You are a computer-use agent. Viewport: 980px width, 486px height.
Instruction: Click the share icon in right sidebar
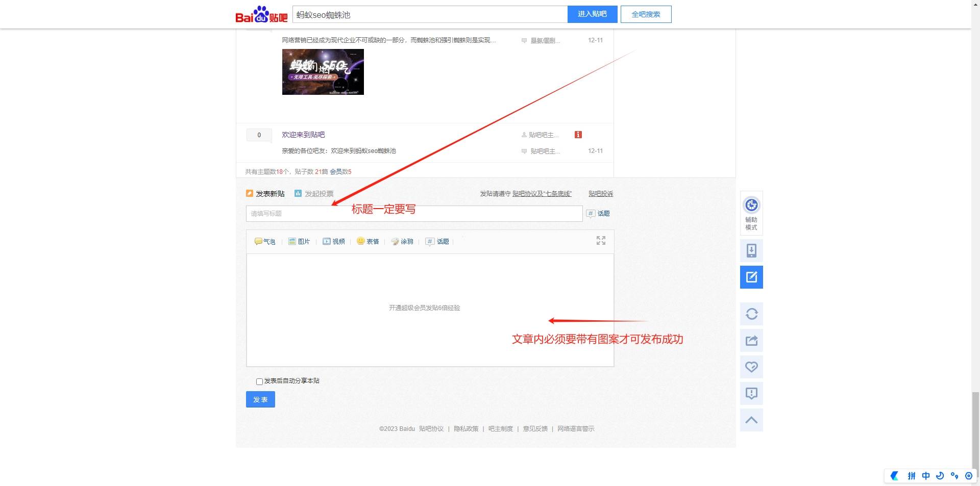tap(751, 340)
